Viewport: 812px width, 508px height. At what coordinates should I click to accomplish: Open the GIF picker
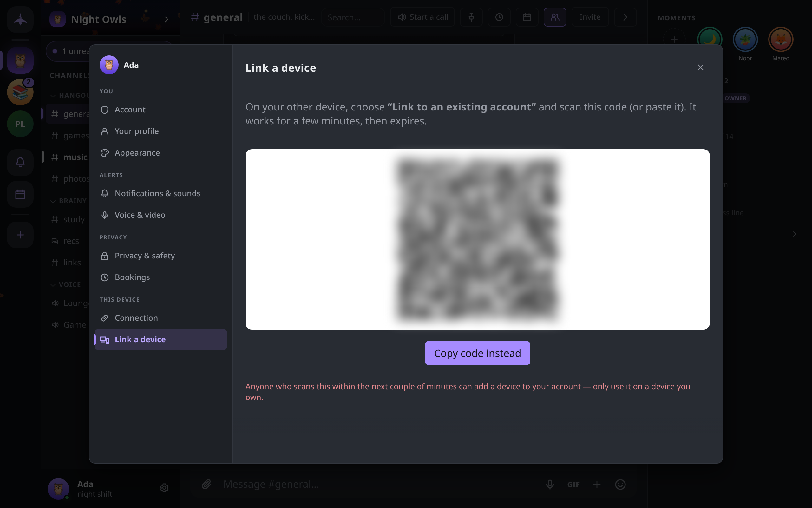point(573,485)
